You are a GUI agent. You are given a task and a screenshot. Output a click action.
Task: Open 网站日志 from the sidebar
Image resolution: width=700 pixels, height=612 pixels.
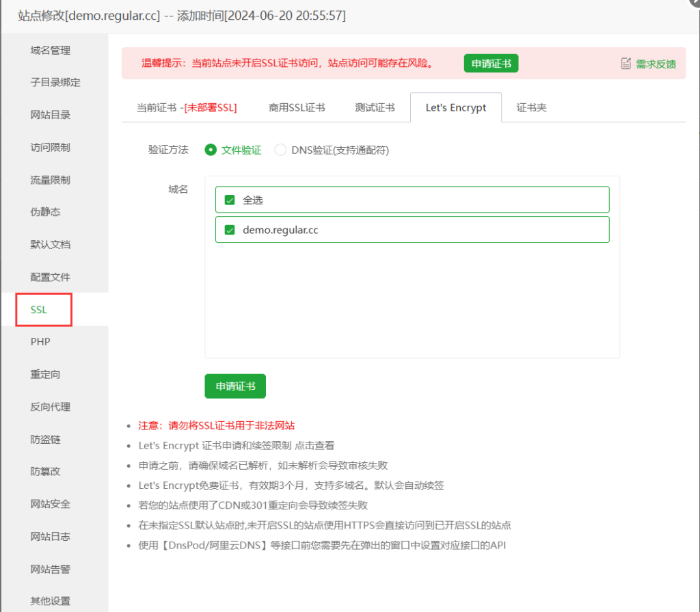coord(51,537)
